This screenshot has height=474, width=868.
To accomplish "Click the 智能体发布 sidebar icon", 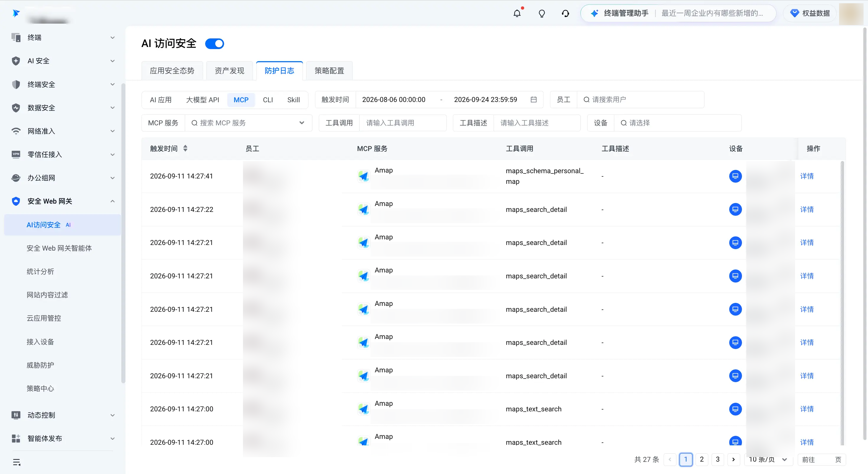I will click(16, 438).
